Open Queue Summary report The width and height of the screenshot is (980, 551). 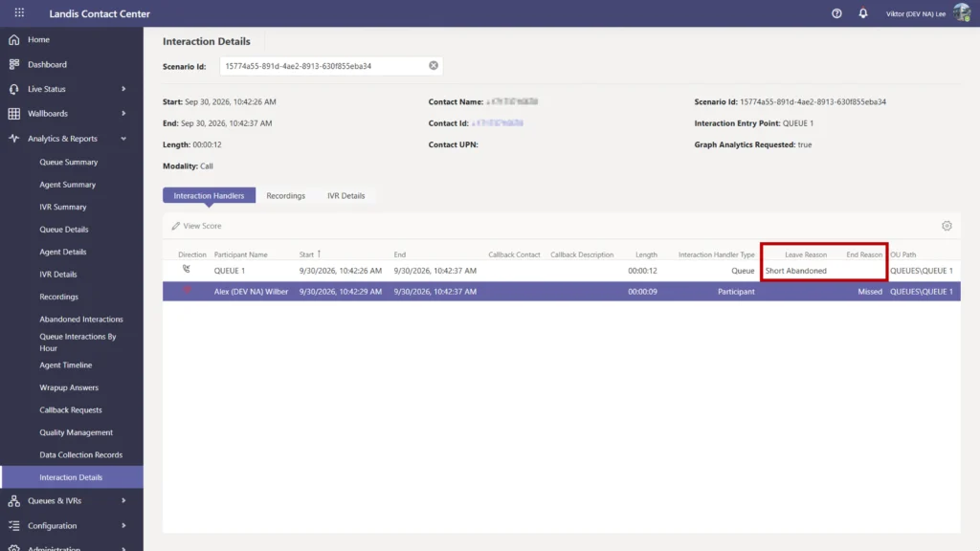(x=68, y=162)
